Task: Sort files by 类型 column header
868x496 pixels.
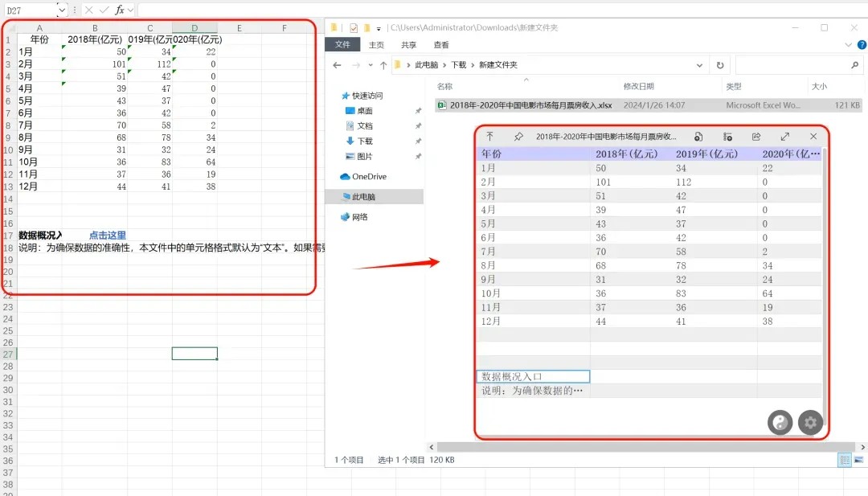Action: (734, 86)
